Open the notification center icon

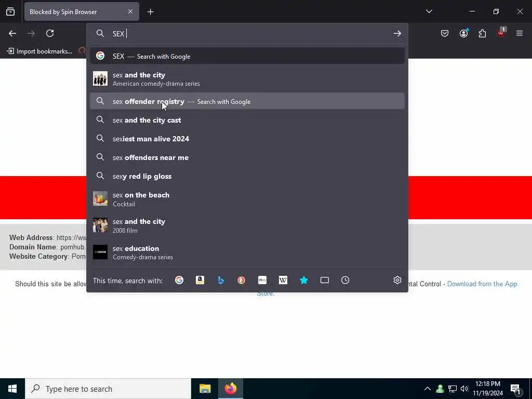tap(516, 389)
